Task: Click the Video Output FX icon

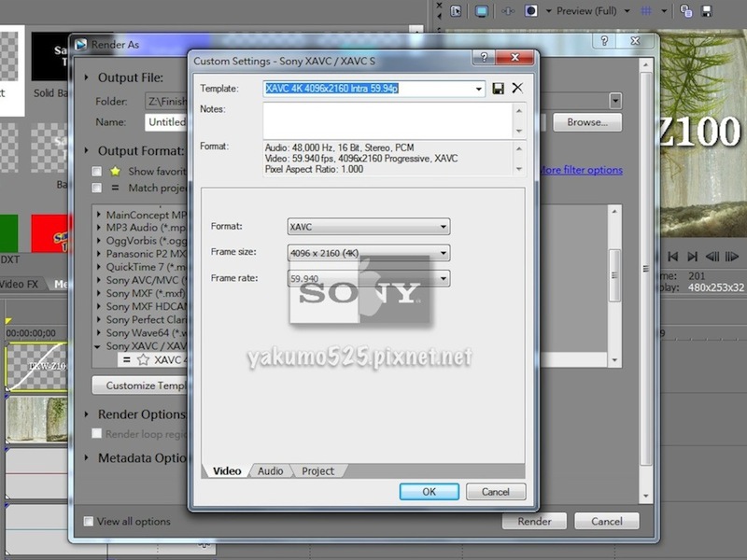Action: (508, 11)
